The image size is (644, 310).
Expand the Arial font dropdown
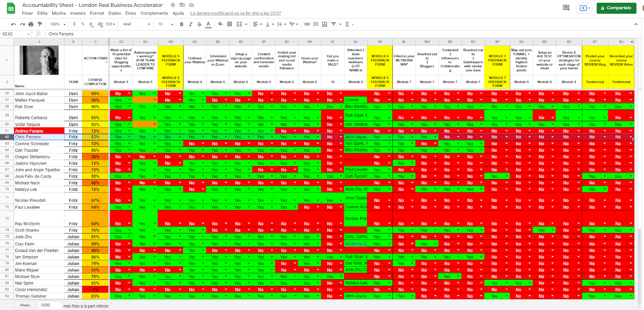coord(136,24)
